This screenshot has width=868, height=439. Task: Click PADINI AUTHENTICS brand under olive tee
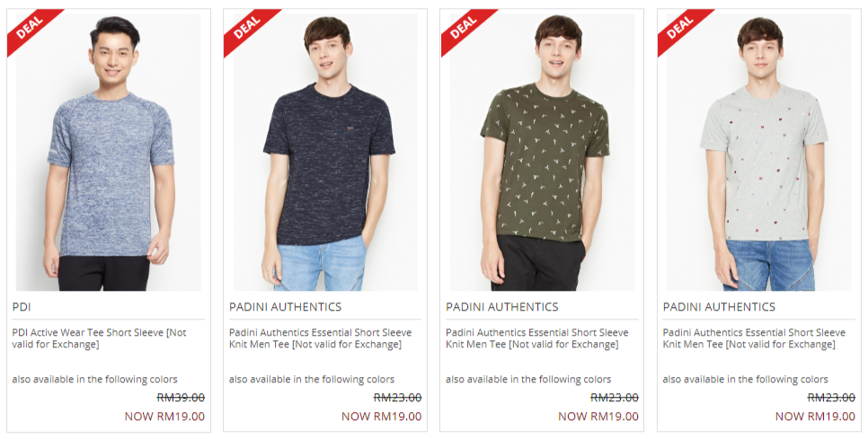tap(502, 307)
